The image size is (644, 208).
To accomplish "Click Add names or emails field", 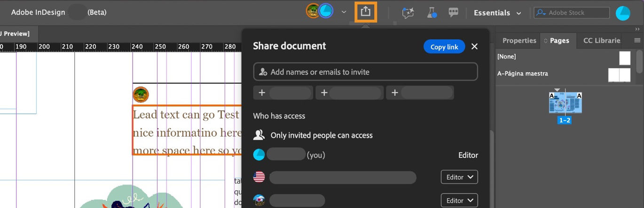I will pyautogui.click(x=365, y=72).
